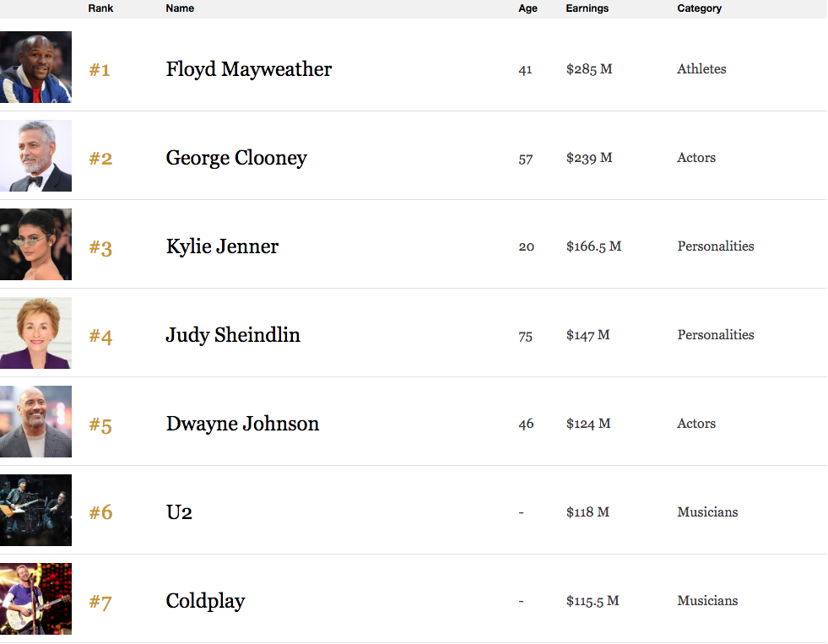Click the U2 name link
The height and width of the screenshot is (644, 828).
[x=179, y=512]
